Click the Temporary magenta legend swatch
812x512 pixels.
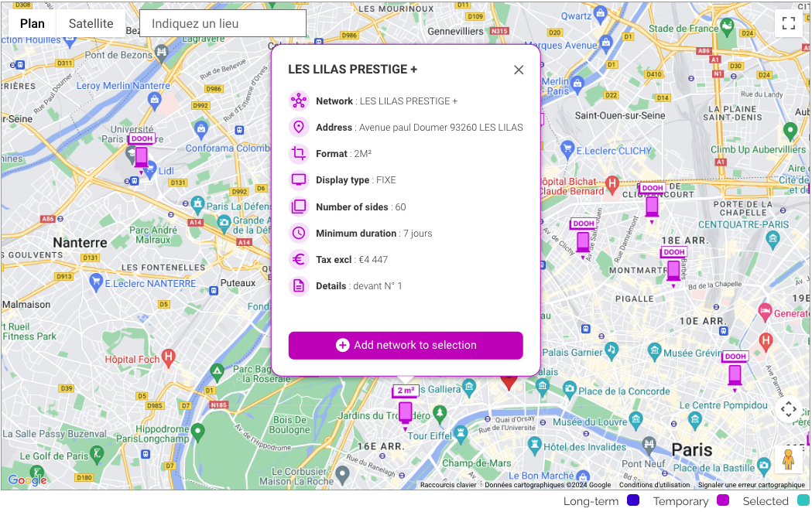(722, 500)
